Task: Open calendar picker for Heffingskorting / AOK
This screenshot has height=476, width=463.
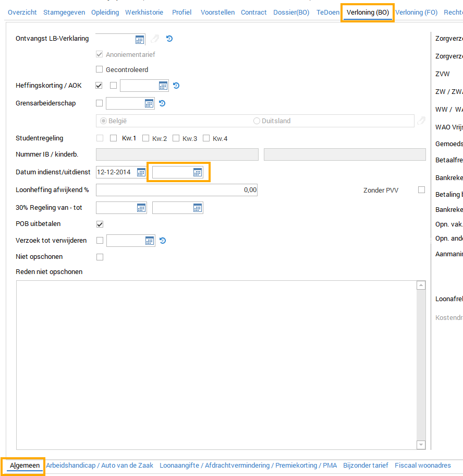Action: 163,86
